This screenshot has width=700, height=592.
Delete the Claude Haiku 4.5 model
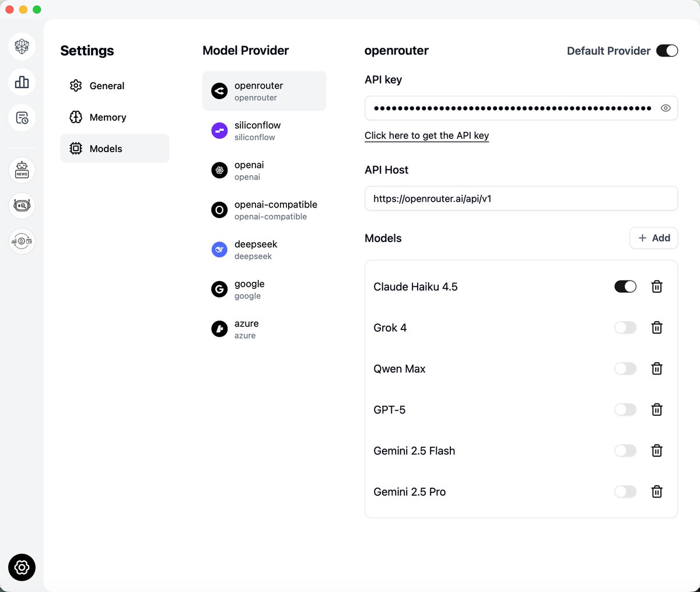[657, 286]
